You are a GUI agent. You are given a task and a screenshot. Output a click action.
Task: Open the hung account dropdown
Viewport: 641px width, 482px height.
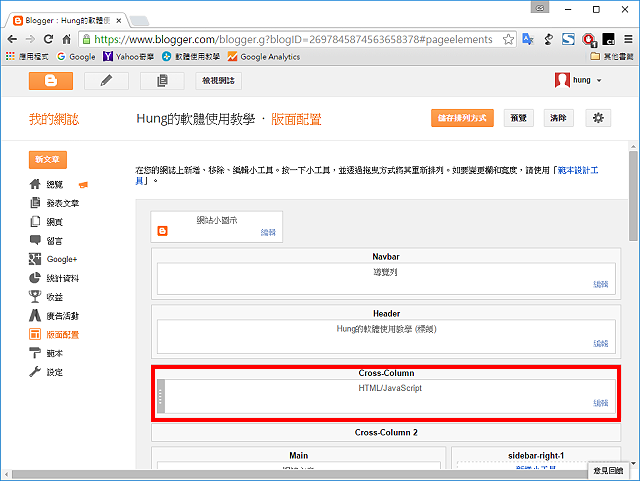tap(578, 80)
